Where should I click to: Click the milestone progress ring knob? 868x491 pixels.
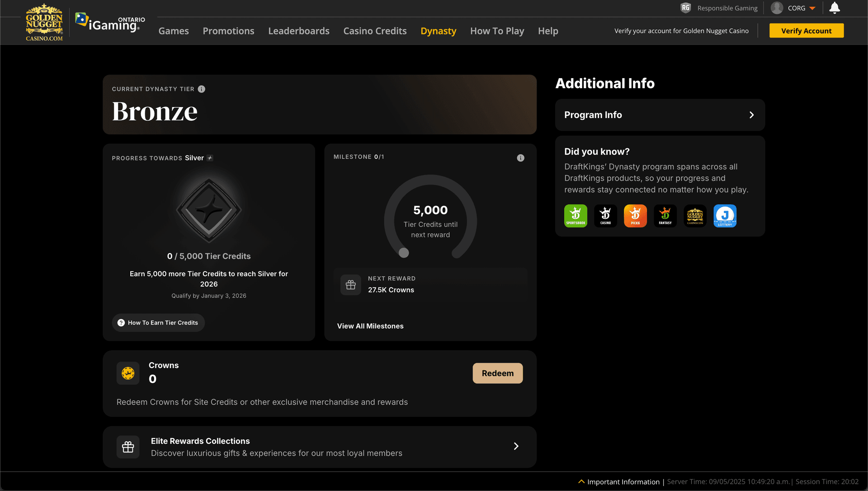click(x=404, y=253)
